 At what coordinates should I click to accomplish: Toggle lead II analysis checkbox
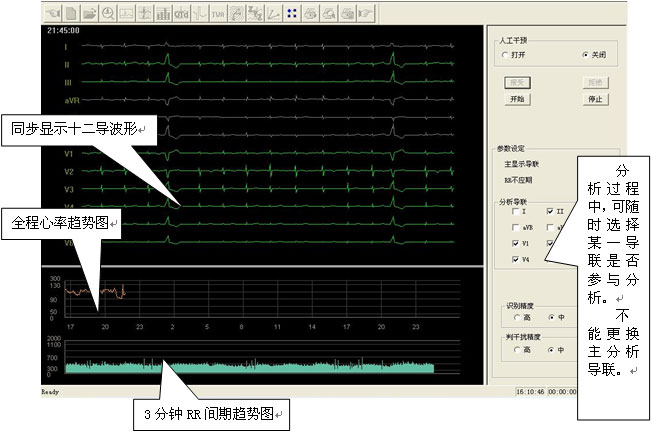pos(551,211)
